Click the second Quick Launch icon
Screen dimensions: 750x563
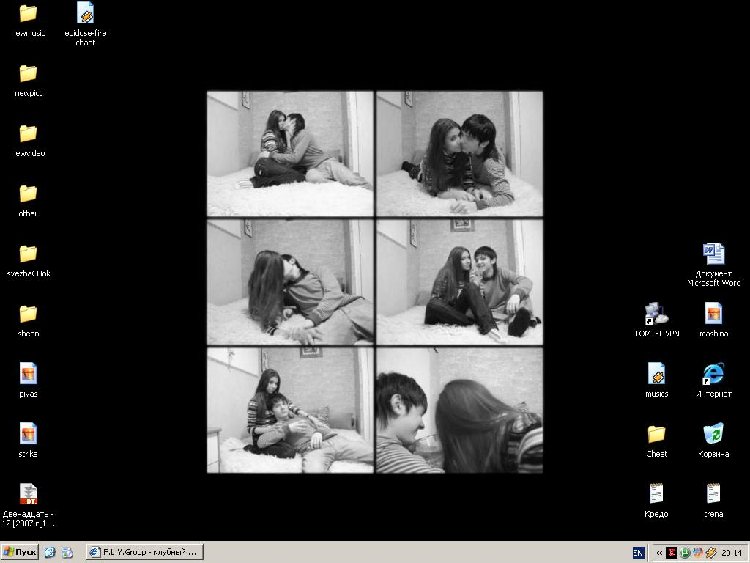pos(67,552)
